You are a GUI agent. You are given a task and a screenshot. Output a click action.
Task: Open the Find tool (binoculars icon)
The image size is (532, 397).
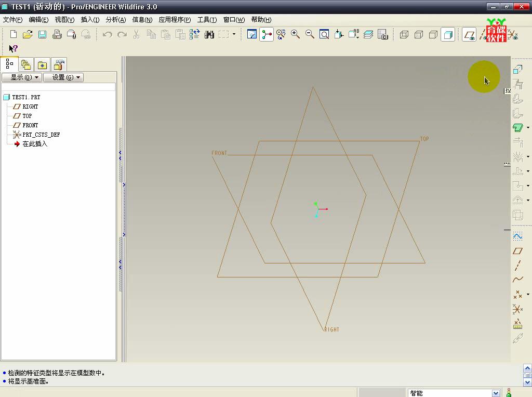209,34
